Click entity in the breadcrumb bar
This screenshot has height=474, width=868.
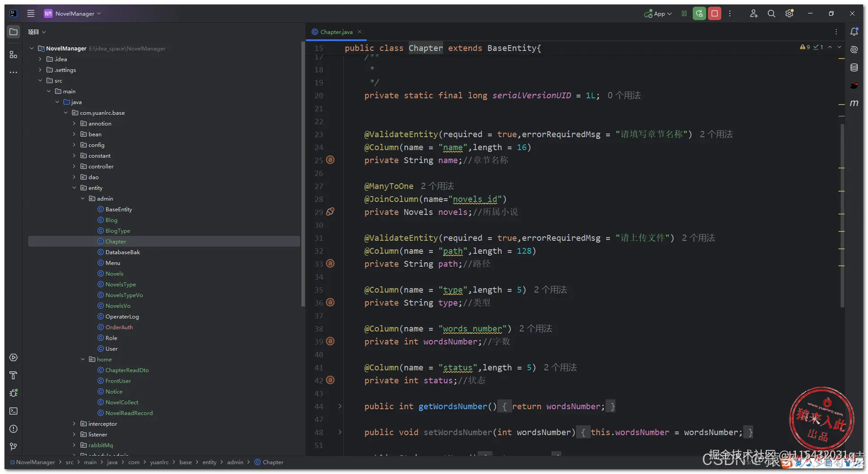209,462
